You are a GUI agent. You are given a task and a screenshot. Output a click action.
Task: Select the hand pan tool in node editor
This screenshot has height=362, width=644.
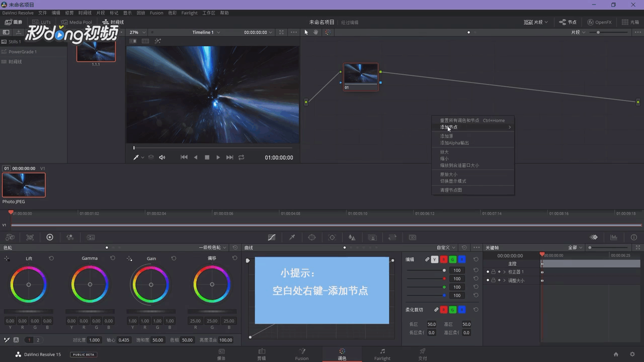coord(316,32)
